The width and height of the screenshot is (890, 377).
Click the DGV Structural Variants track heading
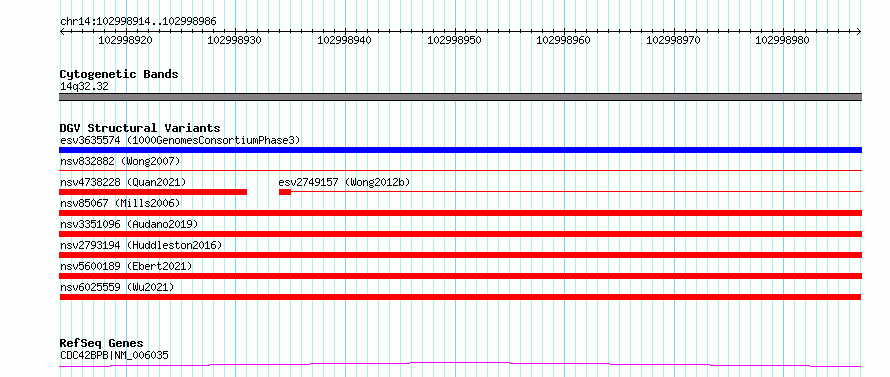(140, 128)
